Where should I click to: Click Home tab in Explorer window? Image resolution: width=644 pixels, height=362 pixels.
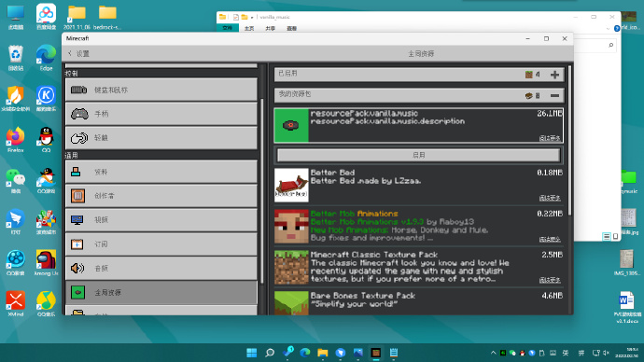[249, 28]
